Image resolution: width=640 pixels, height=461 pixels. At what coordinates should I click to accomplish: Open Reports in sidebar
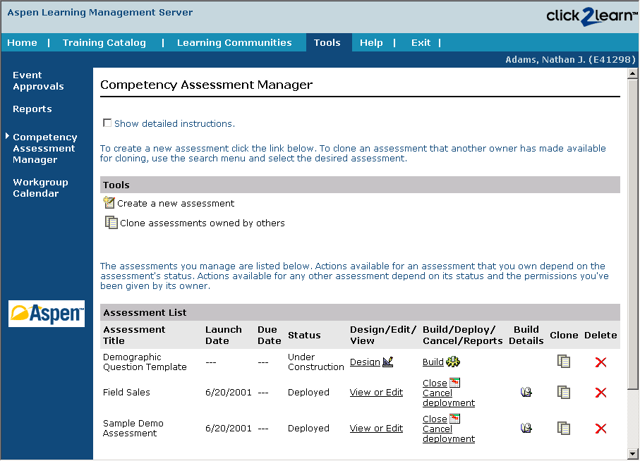(32, 109)
